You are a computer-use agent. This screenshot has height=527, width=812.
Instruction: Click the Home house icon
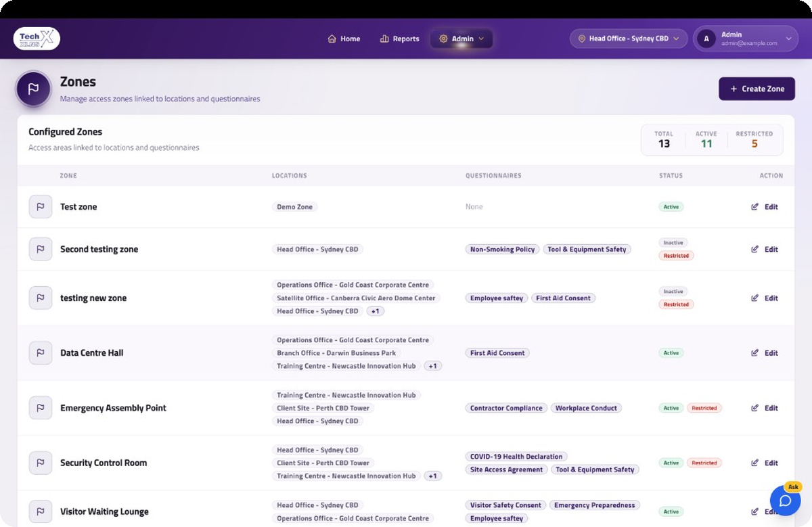[332, 39]
